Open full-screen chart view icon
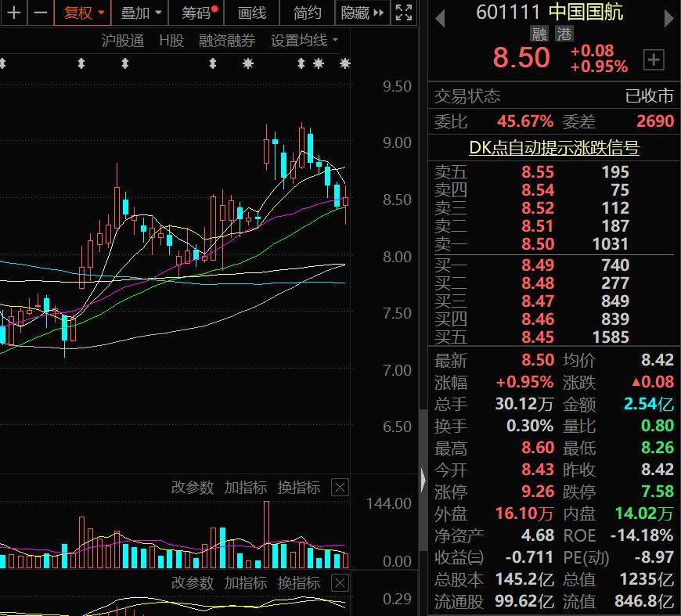 click(x=404, y=13)
